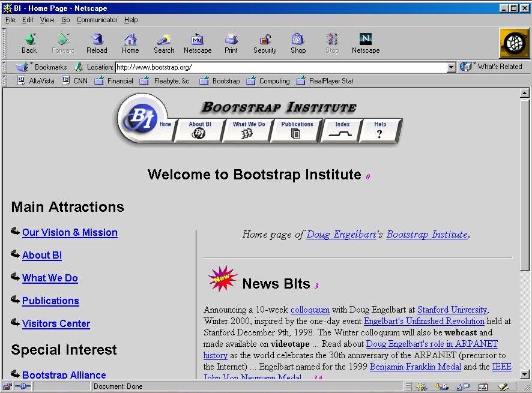532x393 pixels.
Task: Open the Benjamin Franklin Medal link
Action: (416, 367)
